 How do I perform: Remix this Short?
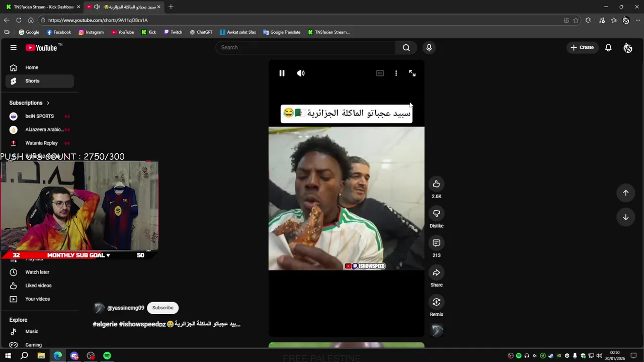(x=436, y=302)
